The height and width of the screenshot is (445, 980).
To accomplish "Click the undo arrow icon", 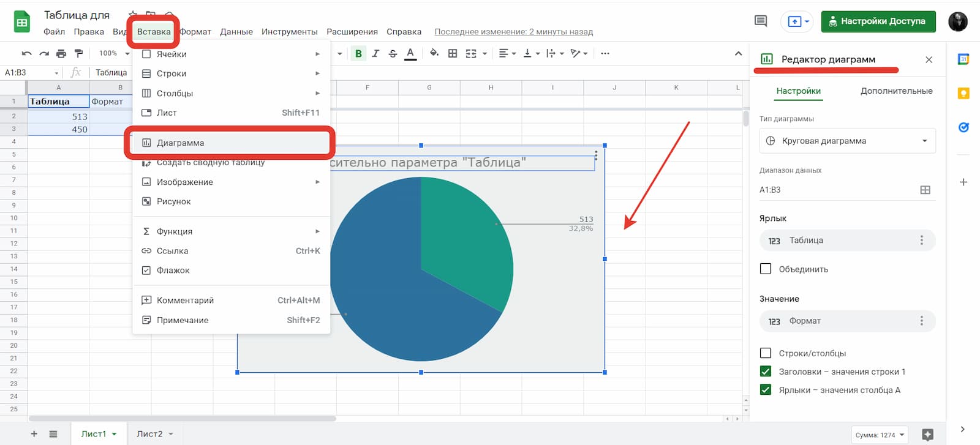I will (26, 54).
